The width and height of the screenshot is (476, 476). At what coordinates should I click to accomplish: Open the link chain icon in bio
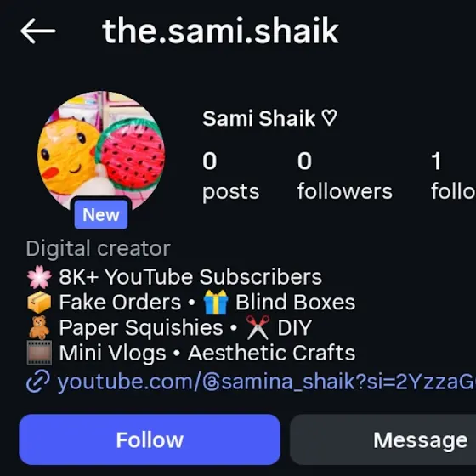[x=38, y=382]
